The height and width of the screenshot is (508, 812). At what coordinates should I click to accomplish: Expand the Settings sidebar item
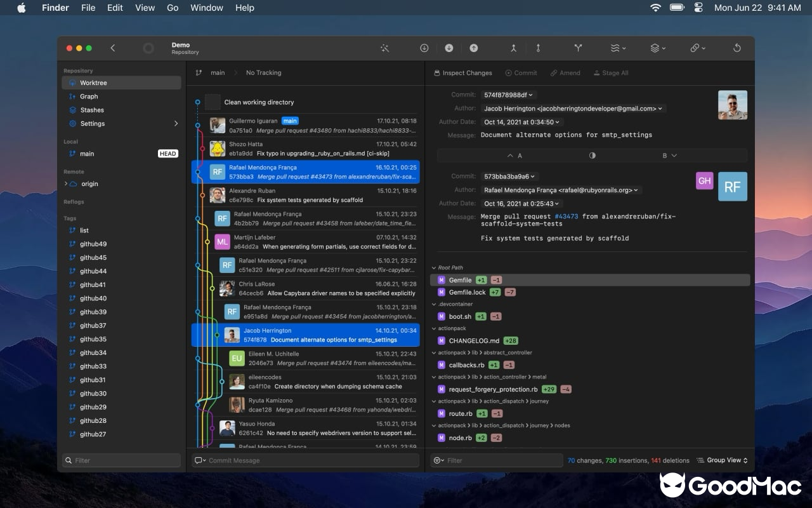[x=176, y=124]
